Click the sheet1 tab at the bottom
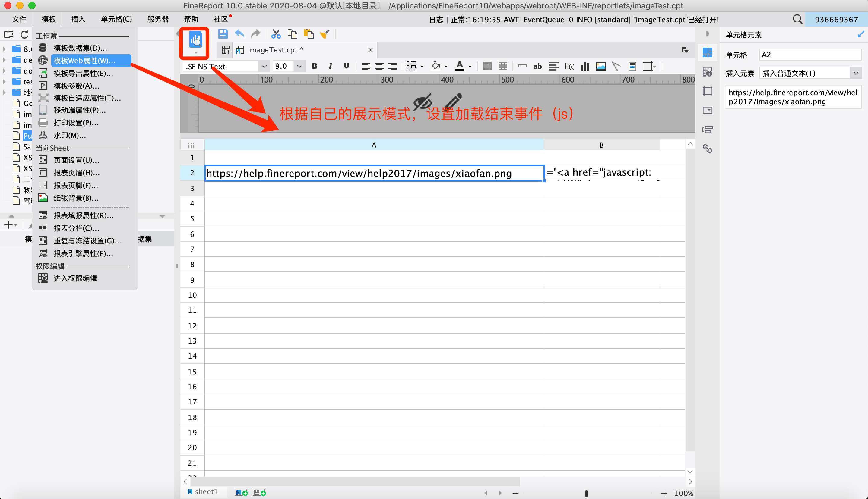Viewport: 868px width, 499px height. point(205,492)
